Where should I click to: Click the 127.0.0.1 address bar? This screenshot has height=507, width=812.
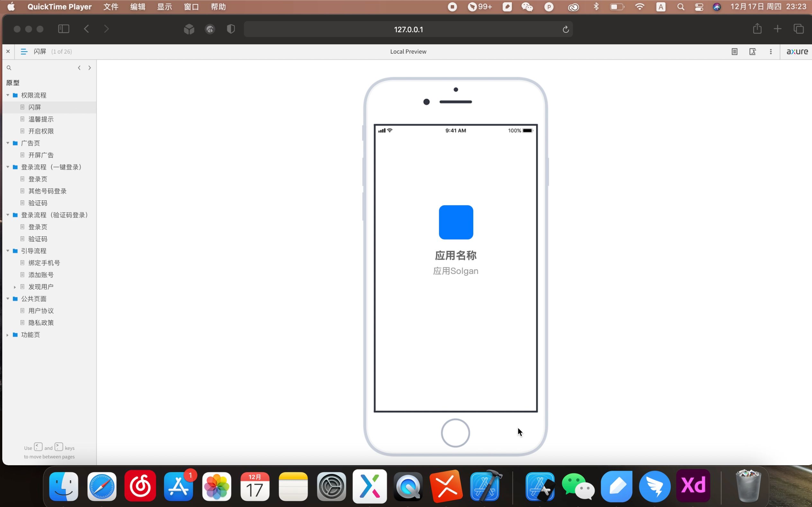408,29
